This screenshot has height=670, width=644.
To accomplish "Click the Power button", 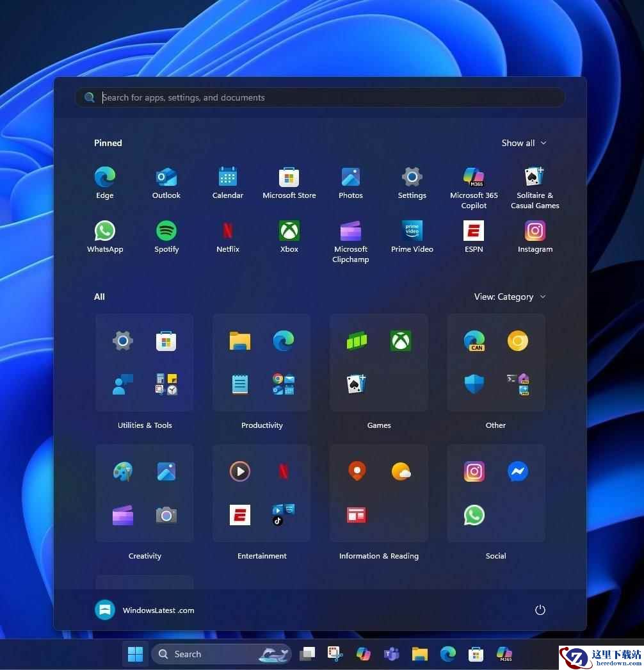I will click(x=540, y=610).
